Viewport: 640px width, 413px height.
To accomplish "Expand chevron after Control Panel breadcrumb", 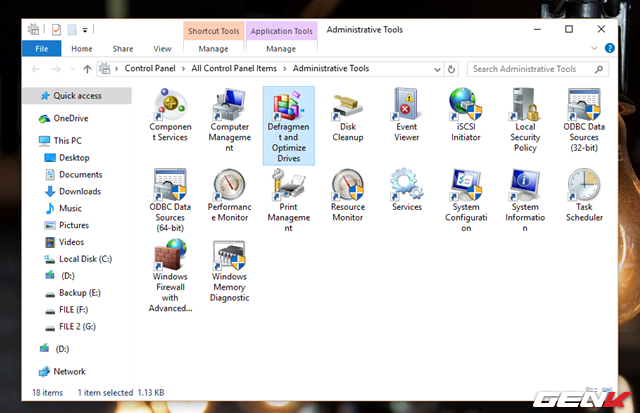I will tap(184, 69).
